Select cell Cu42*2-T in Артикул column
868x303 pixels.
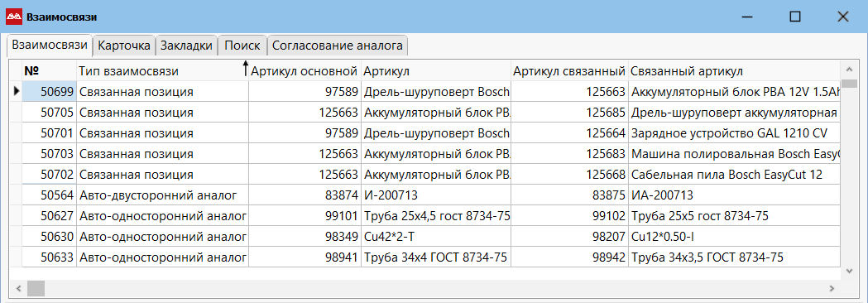point(435,237)
